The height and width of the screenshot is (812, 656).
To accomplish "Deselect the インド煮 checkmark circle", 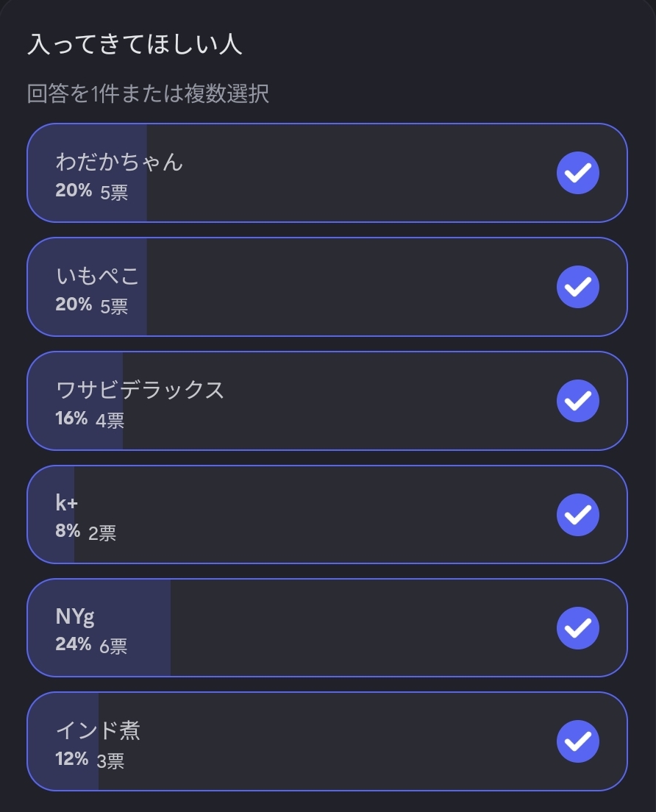I will tap(578, 741).
